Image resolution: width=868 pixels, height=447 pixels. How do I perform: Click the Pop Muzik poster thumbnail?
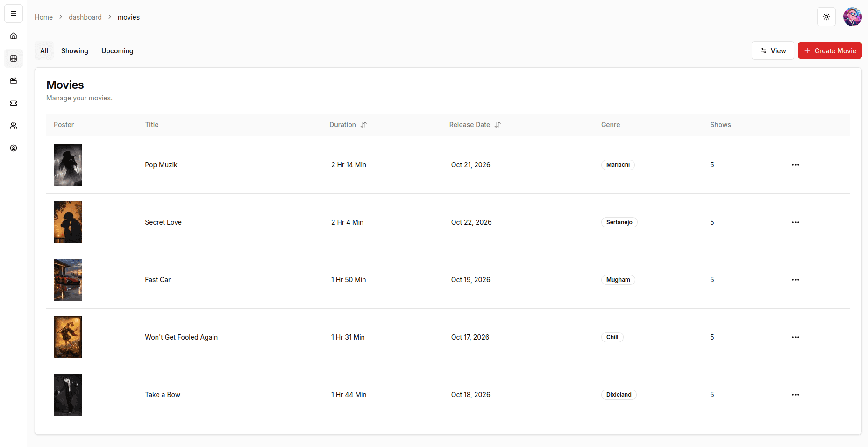[x=68, y=165]
